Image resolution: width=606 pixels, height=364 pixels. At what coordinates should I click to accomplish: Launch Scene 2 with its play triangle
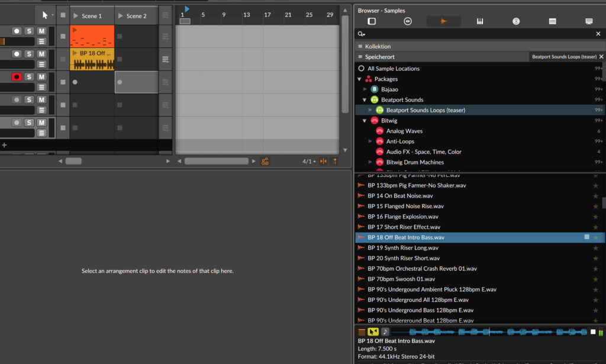tap(121, 16)
